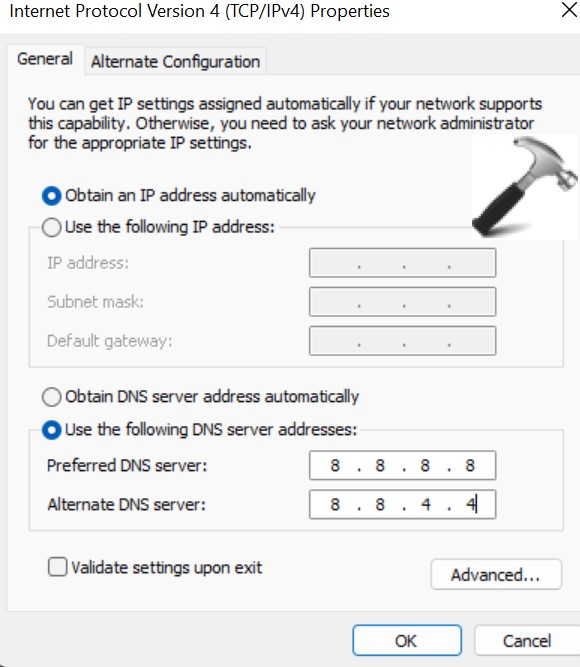580x667 pixels.
Task: Switch to the Alternate Configuration tab
Action: (175, 62)
